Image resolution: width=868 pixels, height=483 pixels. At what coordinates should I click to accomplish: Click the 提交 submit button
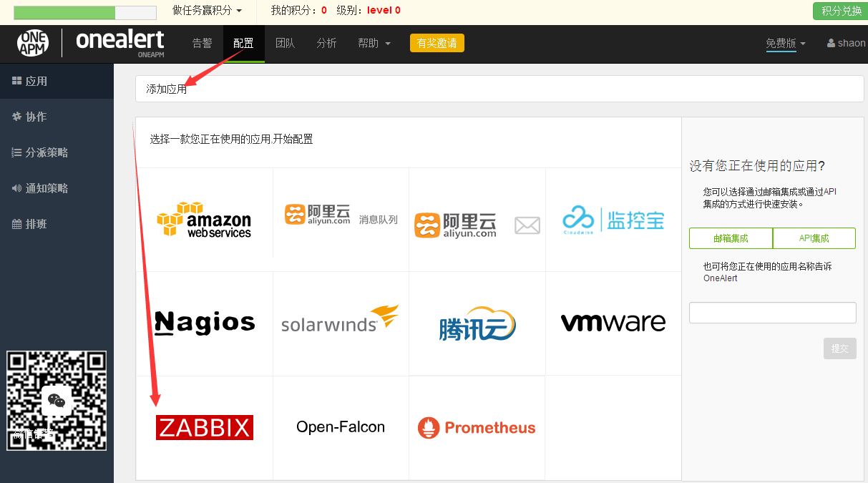pyautogui.click(x=839, y=348)
